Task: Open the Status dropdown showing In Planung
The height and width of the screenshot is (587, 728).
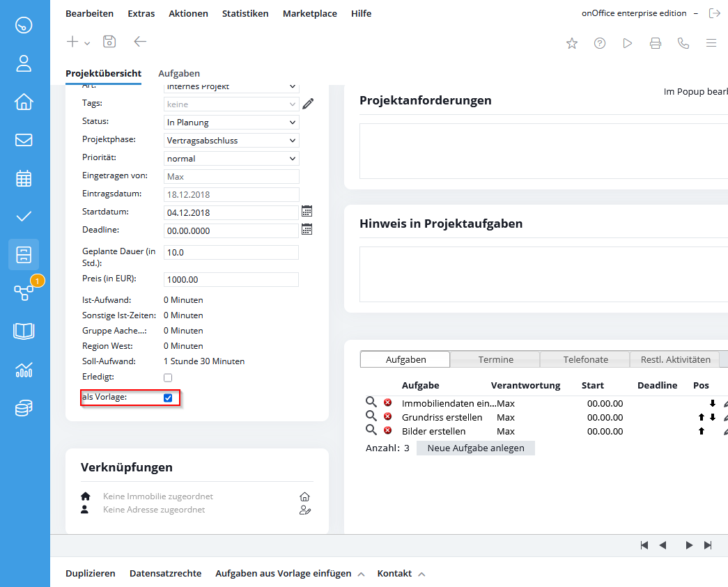Action: click(x=231, y=123)
